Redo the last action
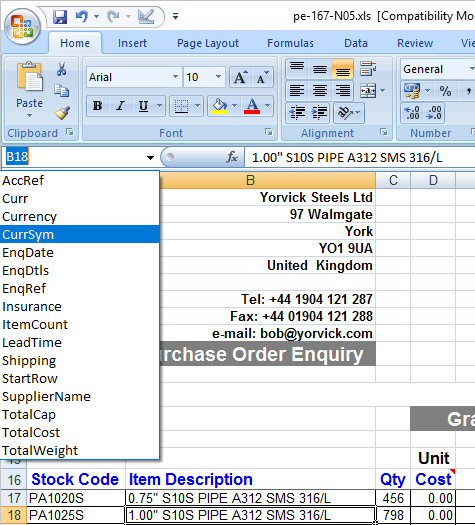 113,16
